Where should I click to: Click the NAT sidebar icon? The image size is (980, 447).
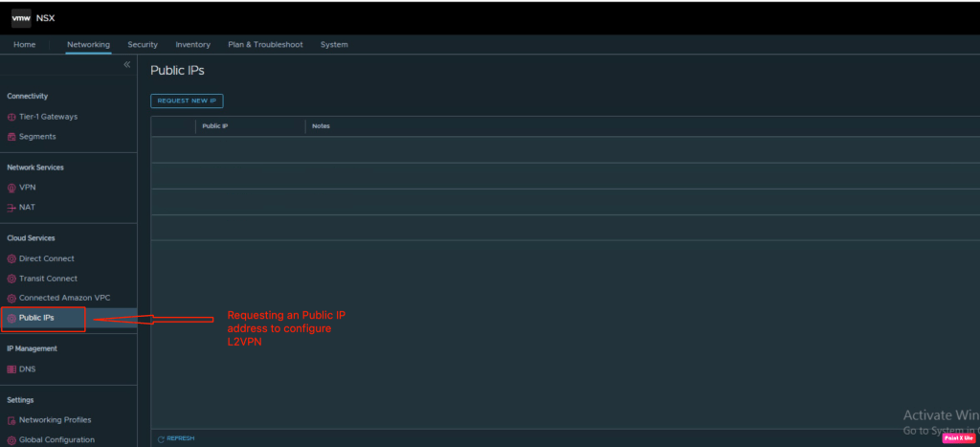click(x=11, y=208)
